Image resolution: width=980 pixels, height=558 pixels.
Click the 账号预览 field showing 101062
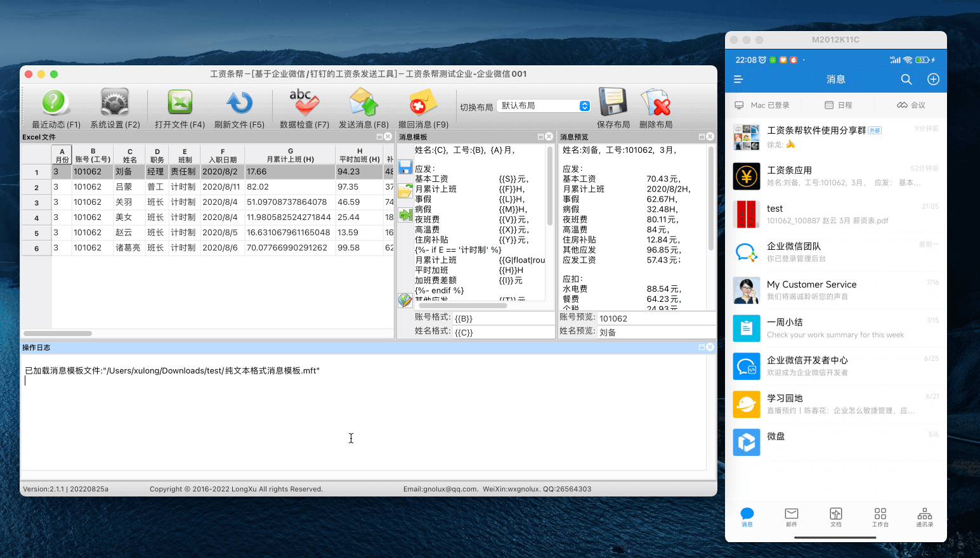pos(657,318)
